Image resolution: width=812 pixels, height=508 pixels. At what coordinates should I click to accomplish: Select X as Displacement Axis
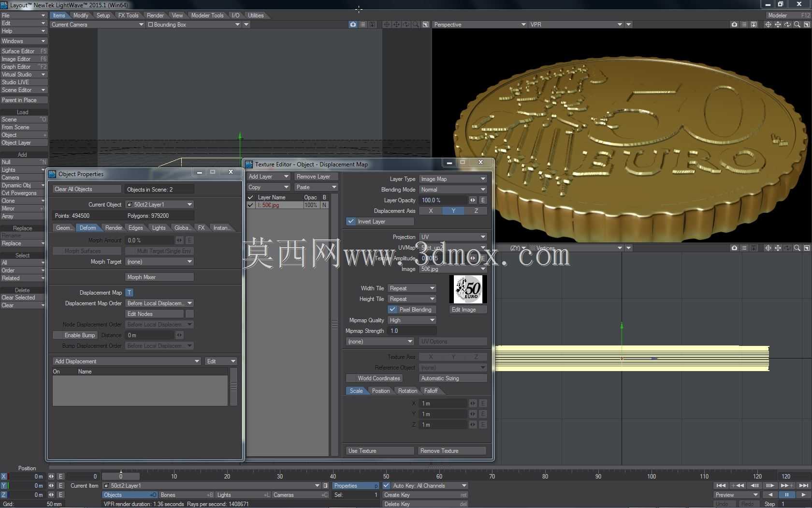pos(430,211)
